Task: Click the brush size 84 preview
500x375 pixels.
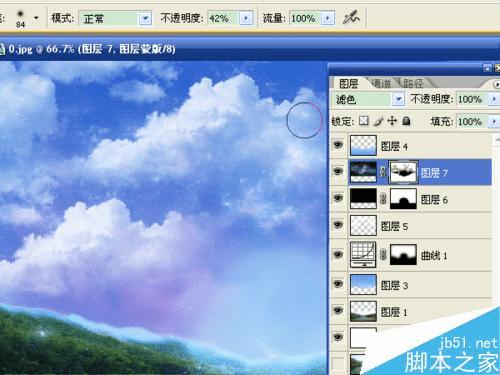Action: click(21, 18)
